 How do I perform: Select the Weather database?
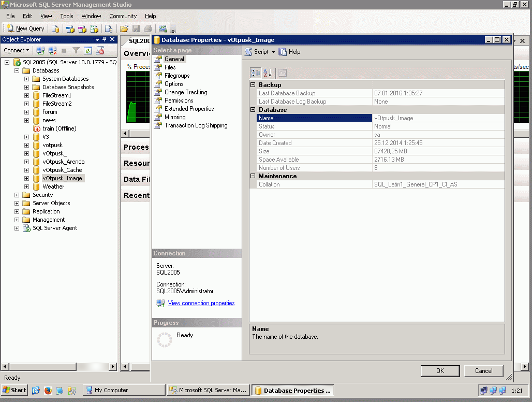point(53,186)
